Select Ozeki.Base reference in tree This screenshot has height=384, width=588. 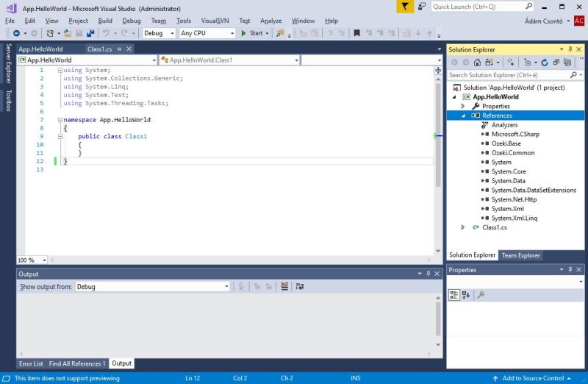point(506,143)
